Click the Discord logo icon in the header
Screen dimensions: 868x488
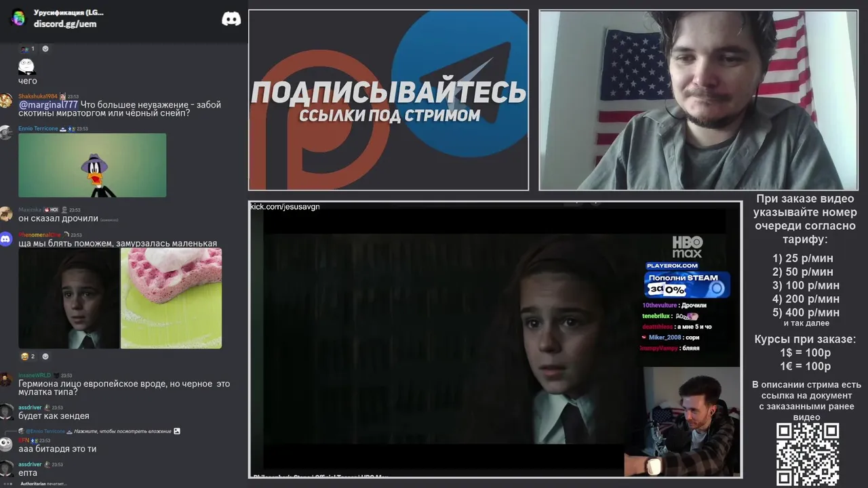[231, 19]
